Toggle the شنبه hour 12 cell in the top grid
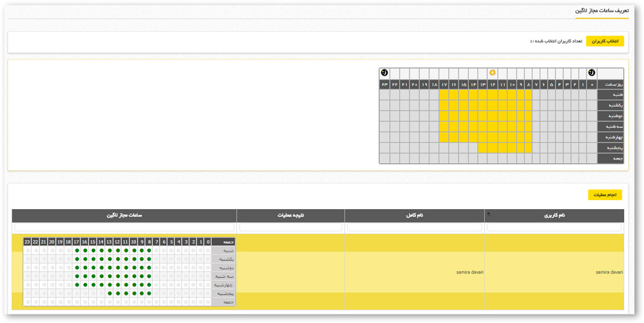Screen dimensions: 644x323 click(493, 95)
